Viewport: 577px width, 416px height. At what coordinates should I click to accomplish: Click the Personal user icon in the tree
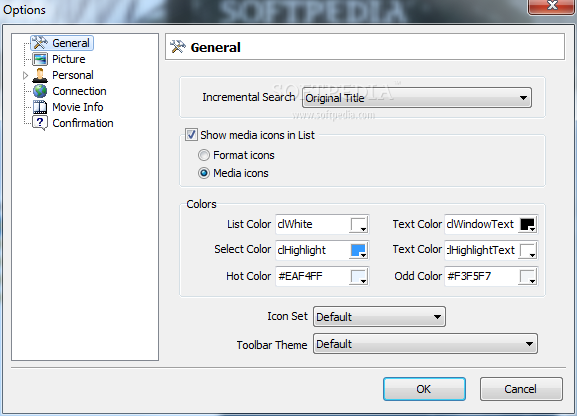click(x=40, y=75)
